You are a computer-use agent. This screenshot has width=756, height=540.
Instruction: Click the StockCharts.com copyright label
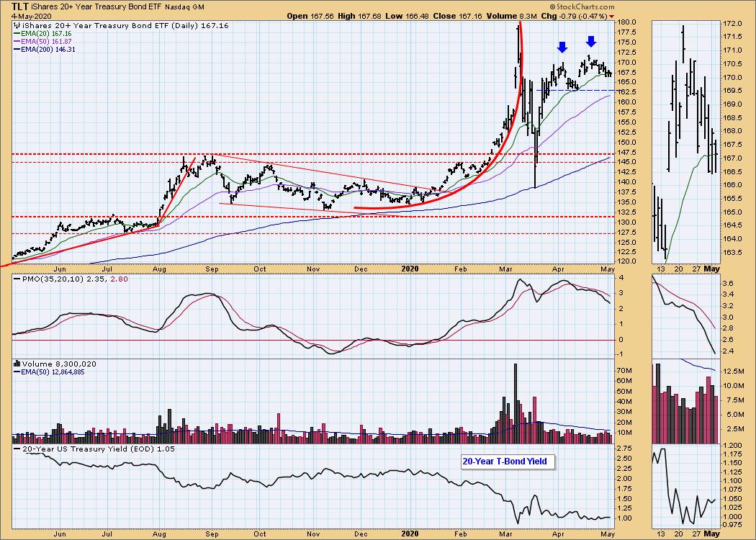tap(582, 6)
